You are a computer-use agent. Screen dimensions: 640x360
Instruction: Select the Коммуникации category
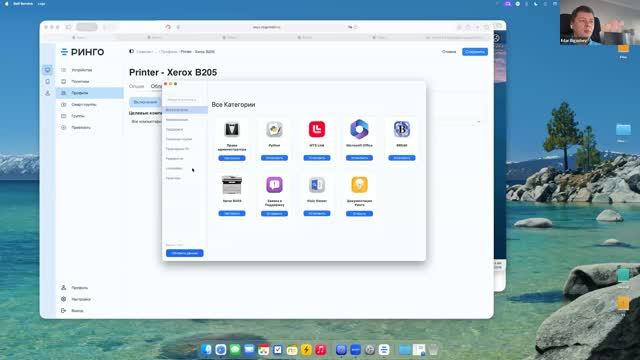tap(177, 120)
